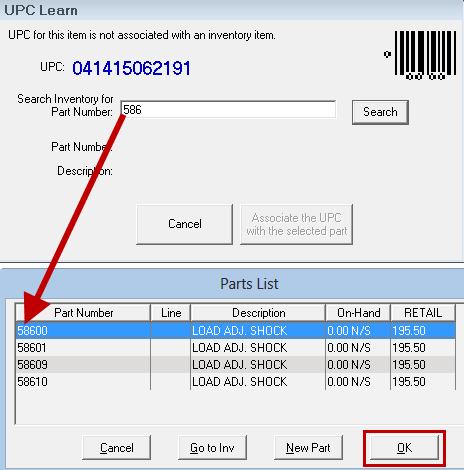Click the Description column header

pos(258,313)
